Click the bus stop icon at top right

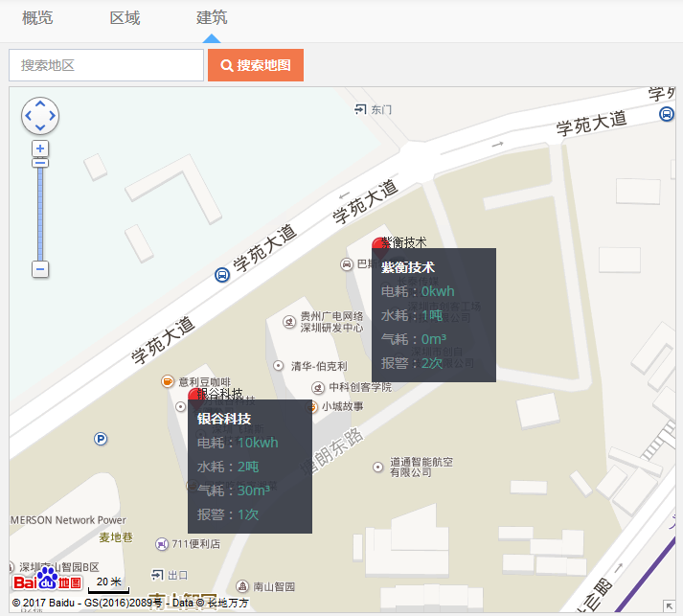click(666, 114)
